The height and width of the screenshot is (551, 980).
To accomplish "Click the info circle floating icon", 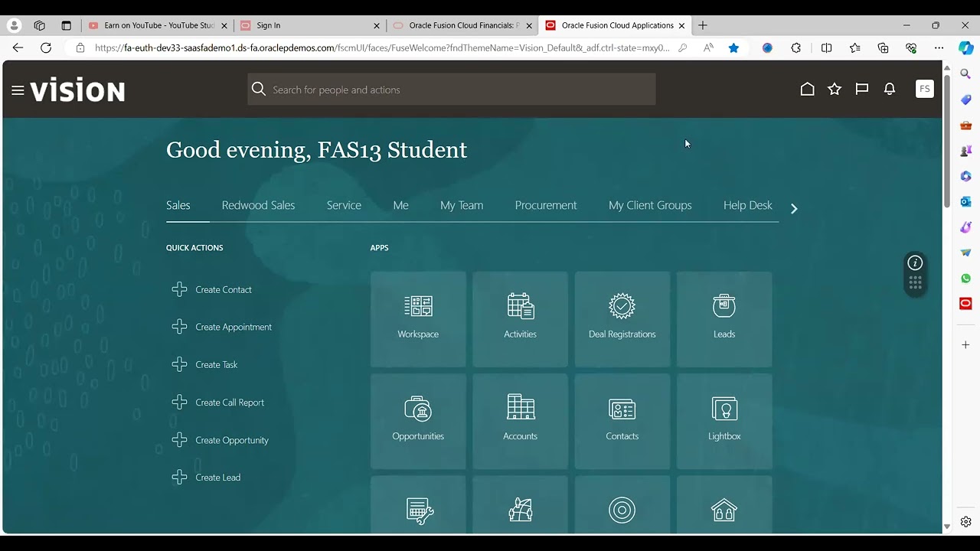I will point(915,262).
